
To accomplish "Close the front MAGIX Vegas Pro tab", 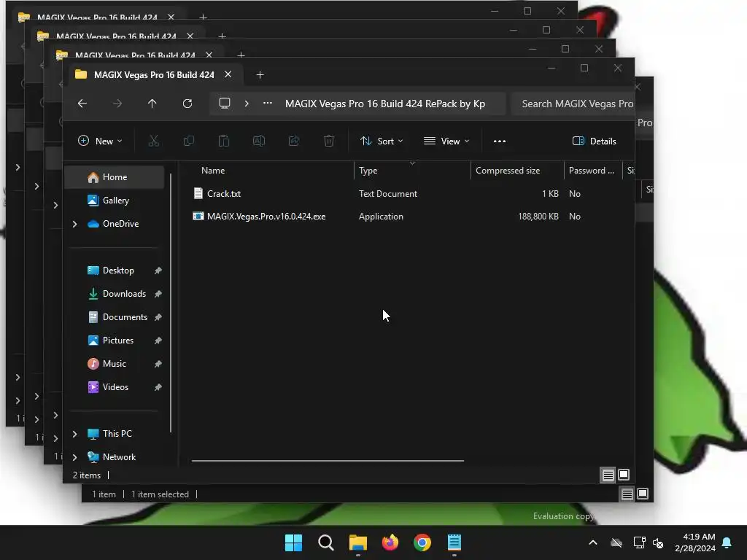I will (228, 75).
